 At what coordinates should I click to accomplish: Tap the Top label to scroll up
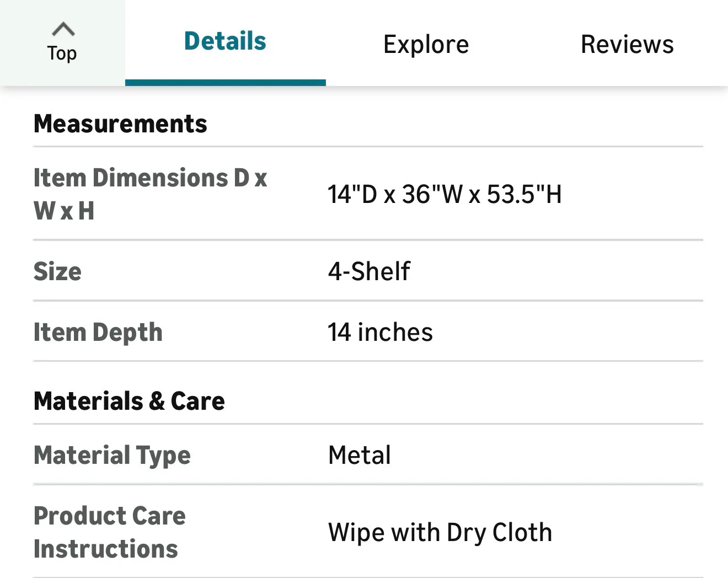[62, 53]
